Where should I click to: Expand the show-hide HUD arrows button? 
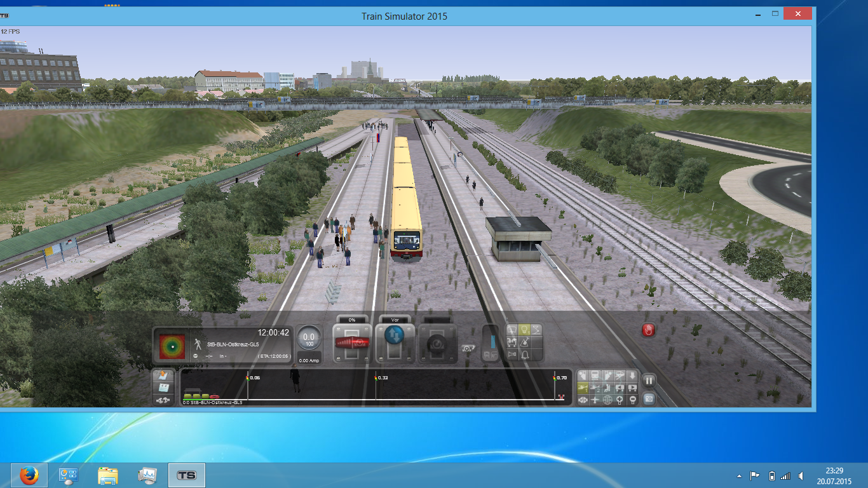point(163,400)
